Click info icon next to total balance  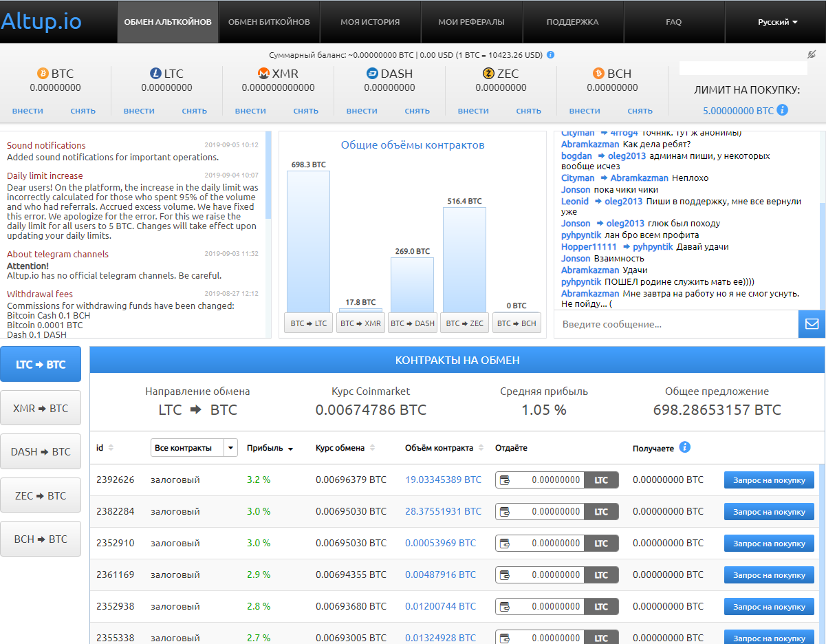551,54
